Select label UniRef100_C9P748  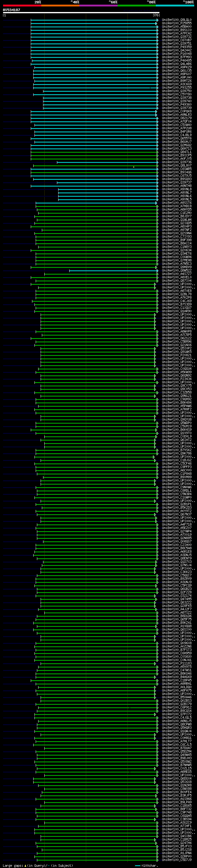[177, 812]
